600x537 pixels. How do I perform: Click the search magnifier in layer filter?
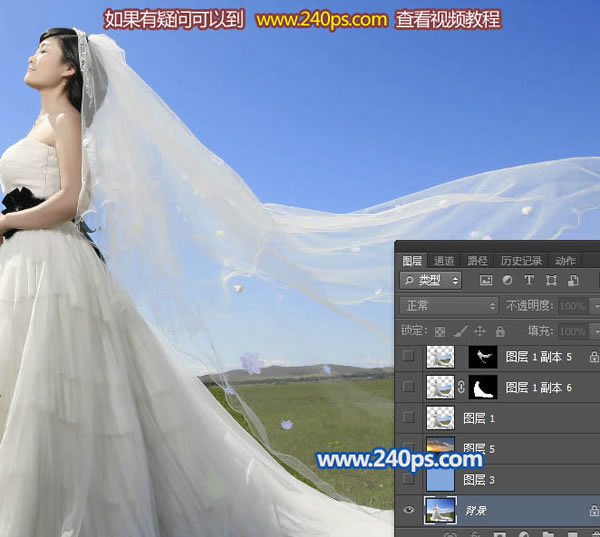[x=409, y=281]
